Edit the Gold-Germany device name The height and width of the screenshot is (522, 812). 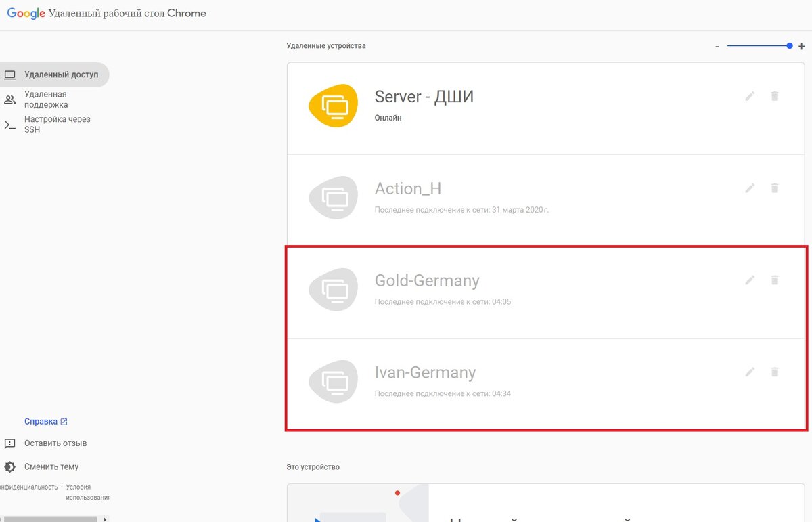coord(750,280)
